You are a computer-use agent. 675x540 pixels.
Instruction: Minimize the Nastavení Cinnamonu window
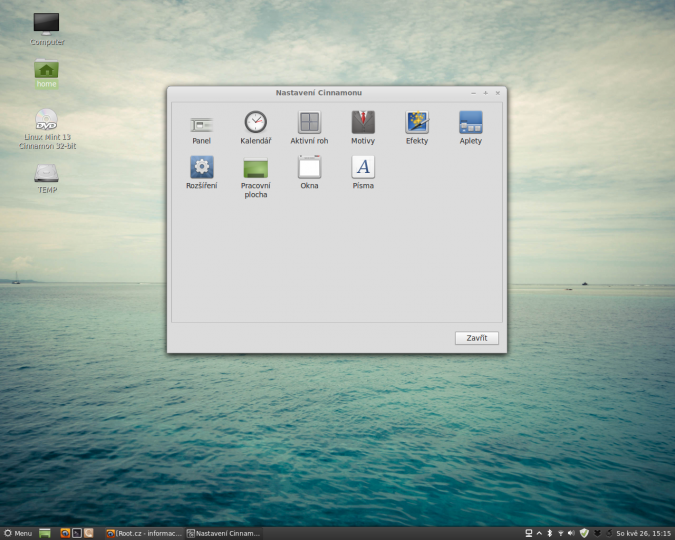pyautogui.click(x=474, y=93)
